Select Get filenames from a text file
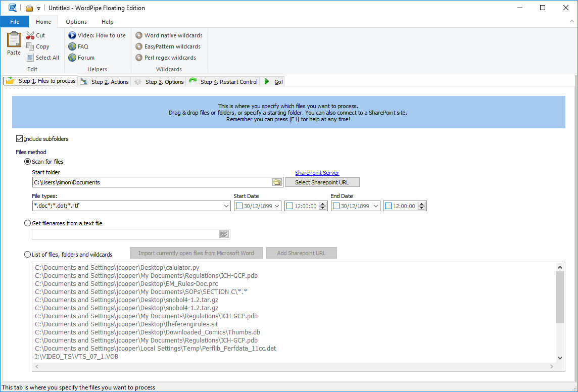578x392 pixels. tap(28, 223)
